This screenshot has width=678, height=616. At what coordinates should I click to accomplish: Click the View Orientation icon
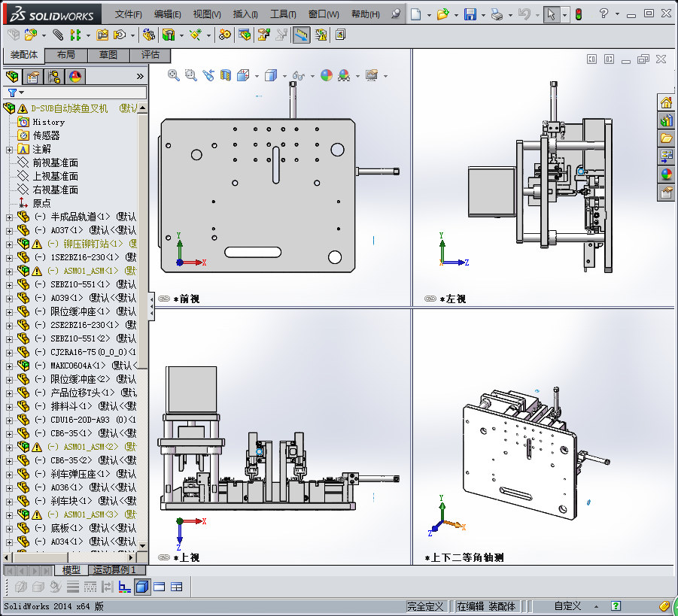(x=243, y=75)
